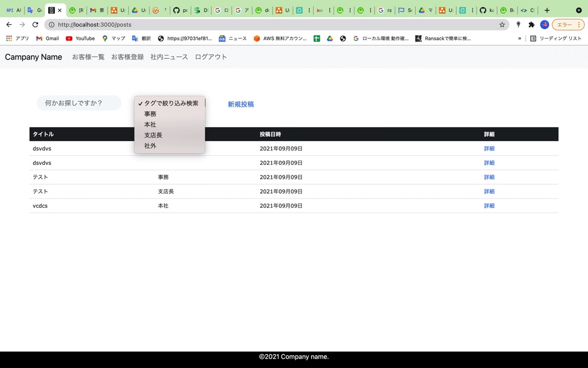Switch to the Google Translate tab
This screenshot has height=368, width=588.
click(35, 10)
